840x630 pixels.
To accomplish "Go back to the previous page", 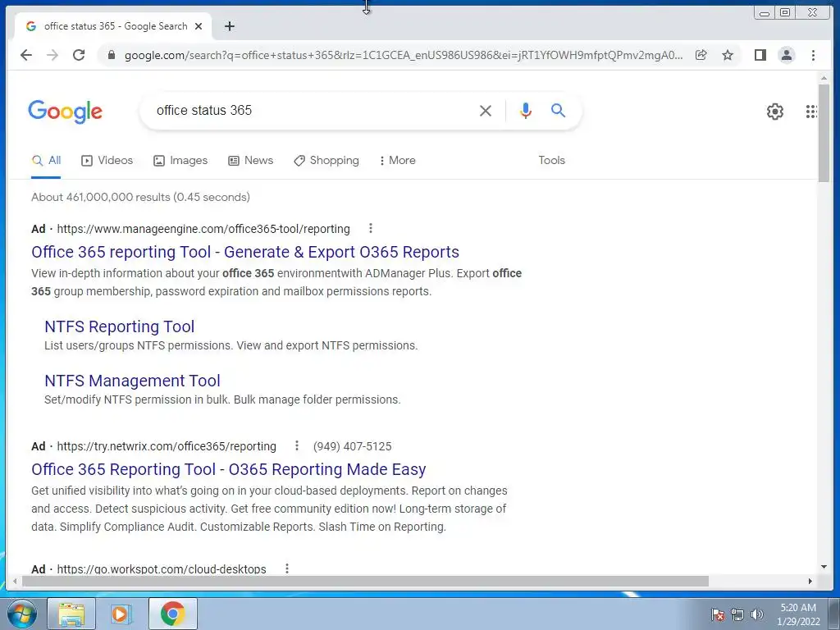I will point(25,55).
